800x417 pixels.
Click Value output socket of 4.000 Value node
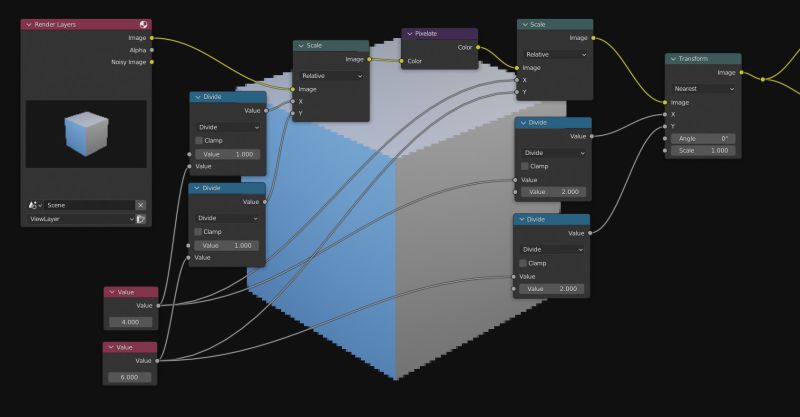158,306
